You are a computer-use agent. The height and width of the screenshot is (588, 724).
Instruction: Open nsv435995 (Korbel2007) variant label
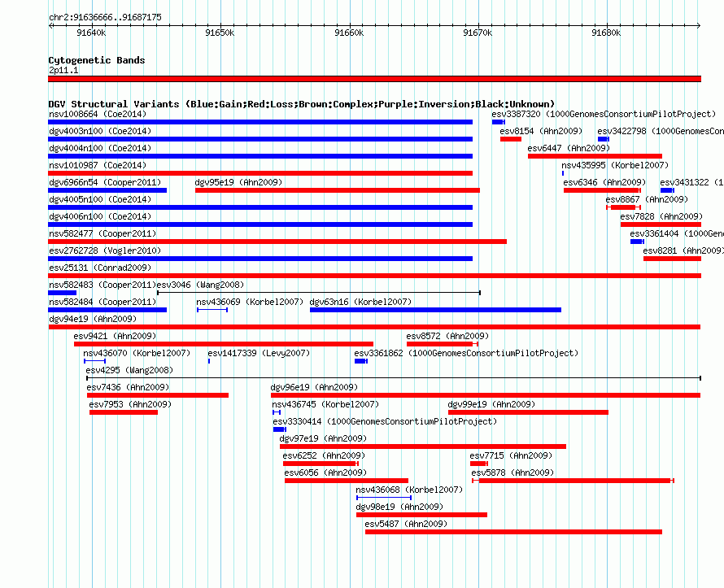coord(615,165)
